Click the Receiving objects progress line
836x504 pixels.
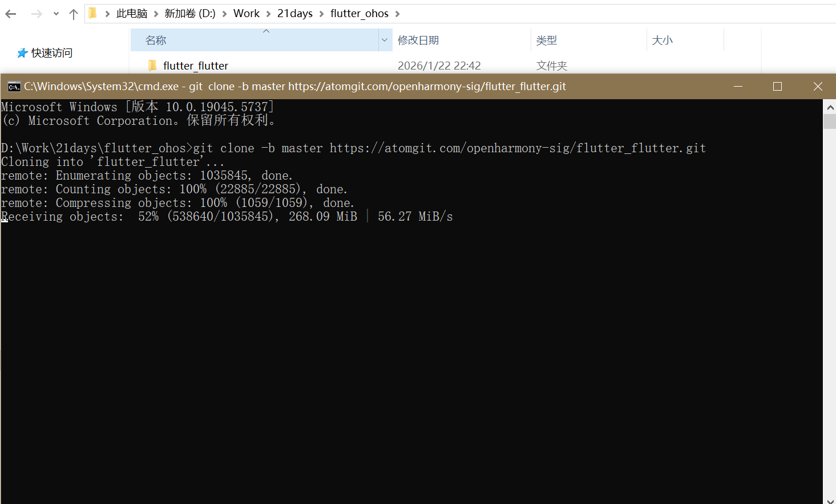point(227,217)
